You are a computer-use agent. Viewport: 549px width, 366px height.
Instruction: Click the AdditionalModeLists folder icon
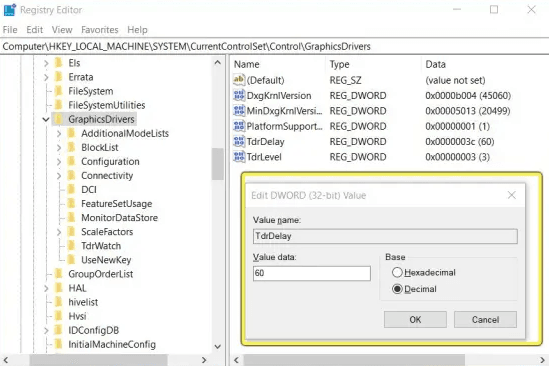point(71,133)
